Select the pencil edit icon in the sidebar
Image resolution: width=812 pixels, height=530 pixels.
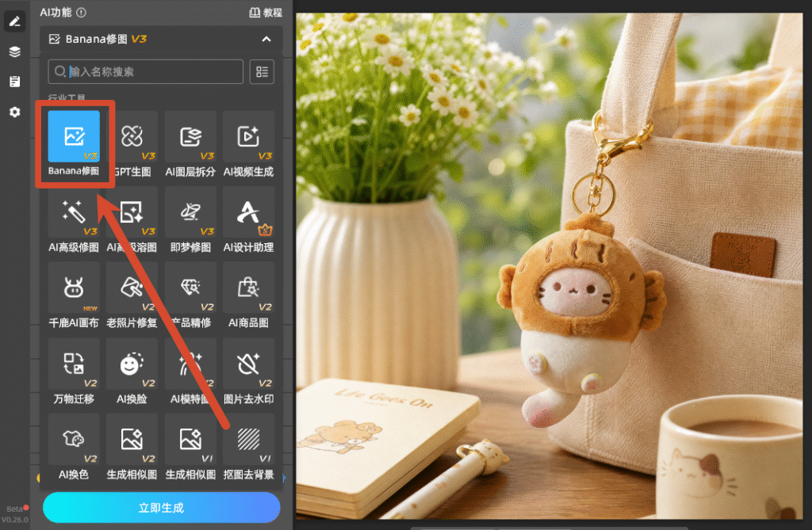(x=14, y=21)
